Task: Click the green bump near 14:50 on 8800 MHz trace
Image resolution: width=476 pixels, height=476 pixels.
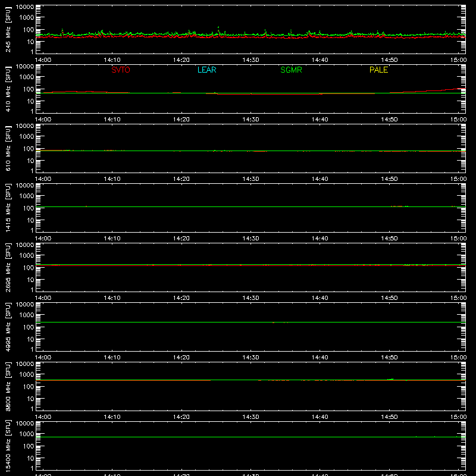Action: point(391,379)
